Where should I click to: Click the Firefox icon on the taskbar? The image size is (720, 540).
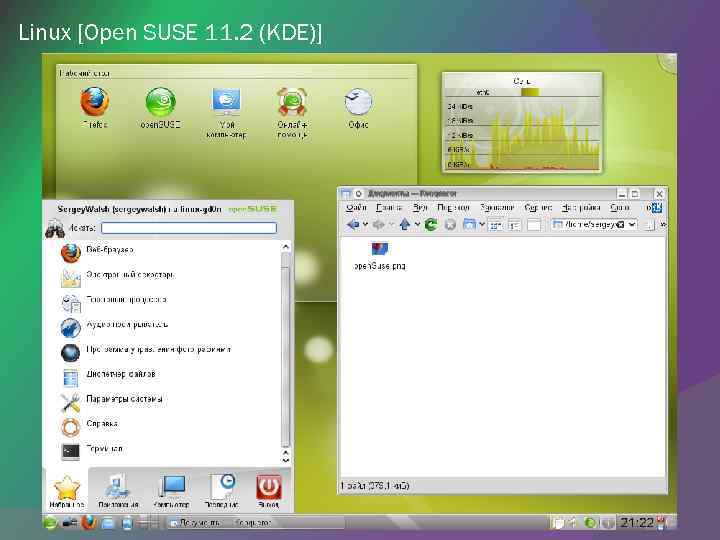(89, 522)
